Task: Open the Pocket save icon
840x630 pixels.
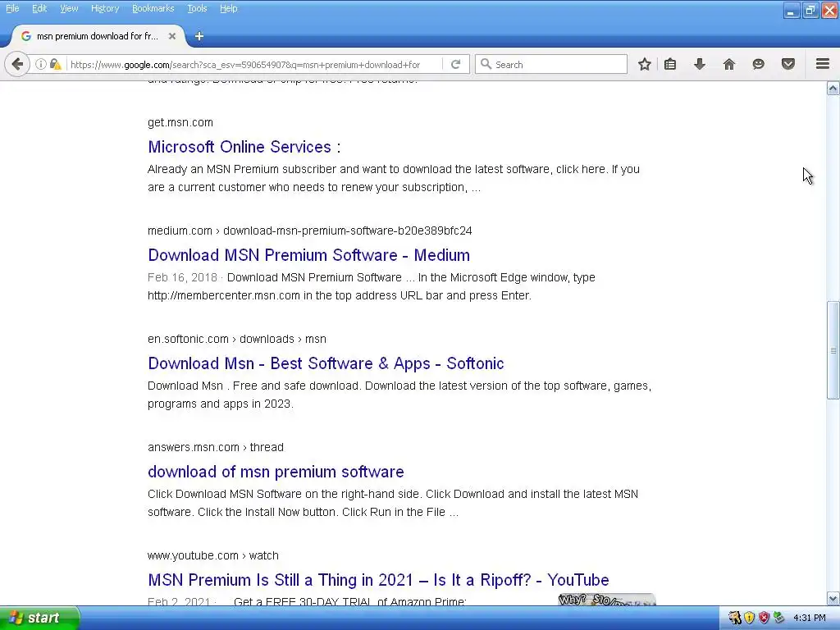Action: click(x=788, y=64)
